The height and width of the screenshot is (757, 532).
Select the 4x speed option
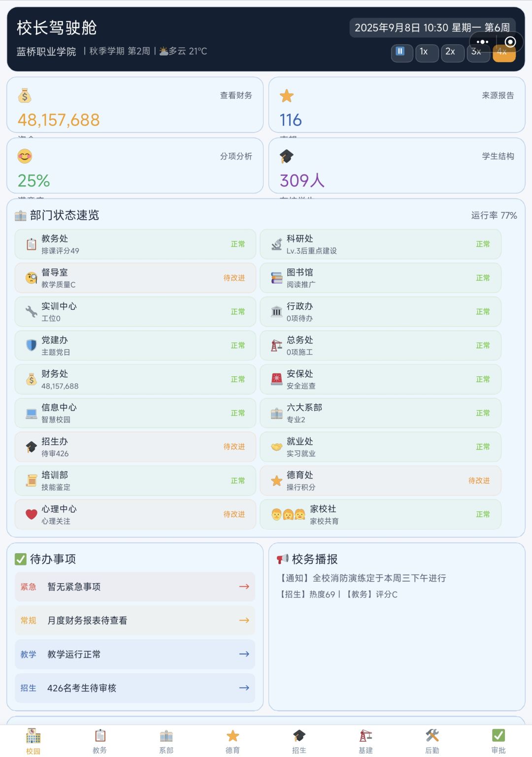pos(504,52)
